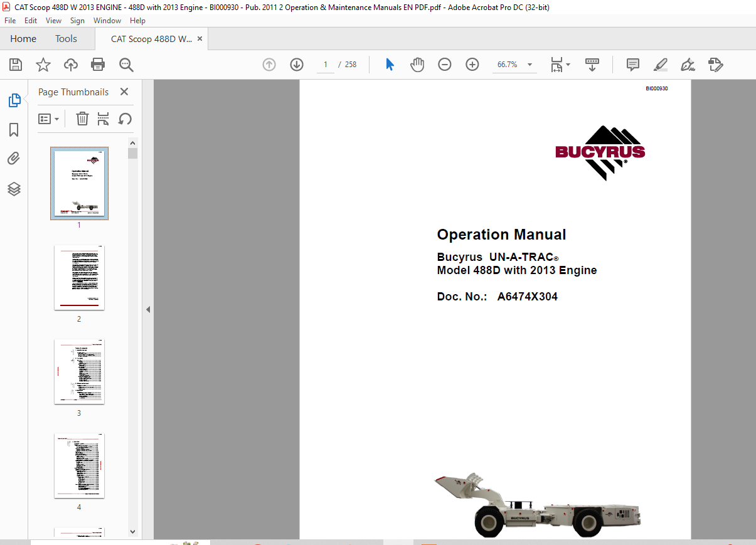Click the BI000930 page header text
The height and width of the screenshot is (545, 756).
click(657, 89)
